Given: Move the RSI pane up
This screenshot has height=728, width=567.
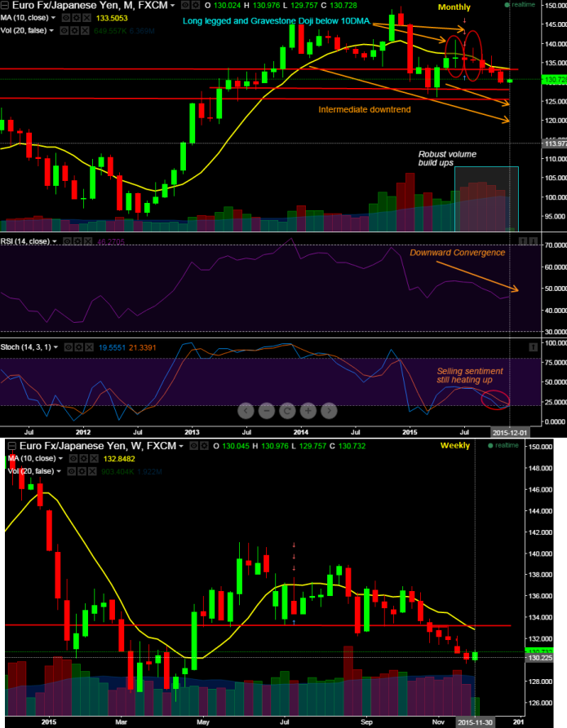Looking at the screenshot, I should pos(523,241).
